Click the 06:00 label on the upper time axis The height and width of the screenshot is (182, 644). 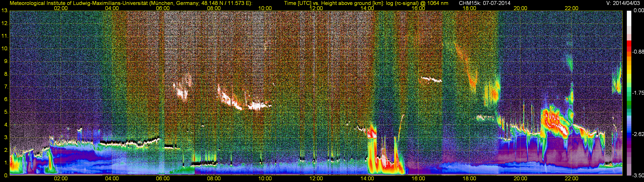point(163,8)
